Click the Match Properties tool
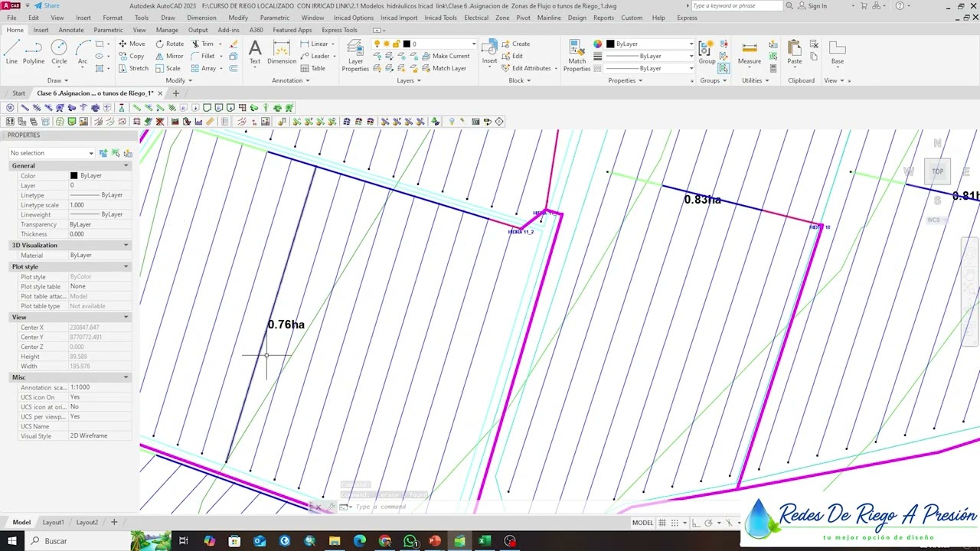The width and height of the screenshot is (980, 551). click(577, 55)
